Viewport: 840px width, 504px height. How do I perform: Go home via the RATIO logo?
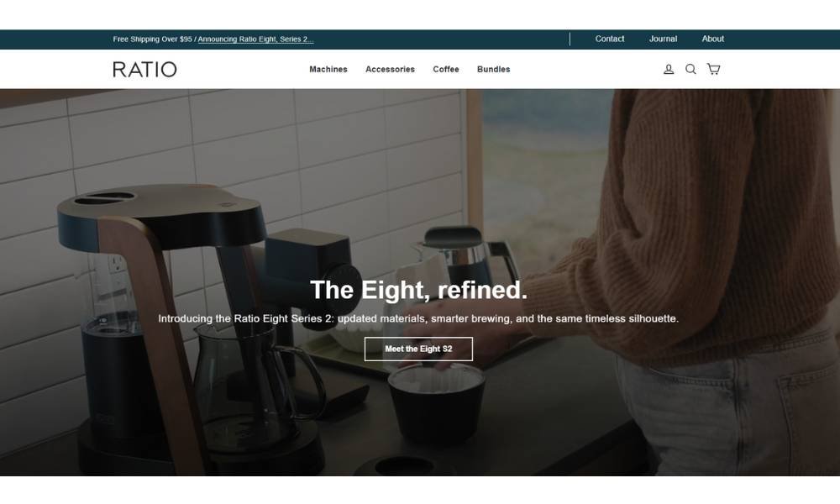click(x=144, y=69)
